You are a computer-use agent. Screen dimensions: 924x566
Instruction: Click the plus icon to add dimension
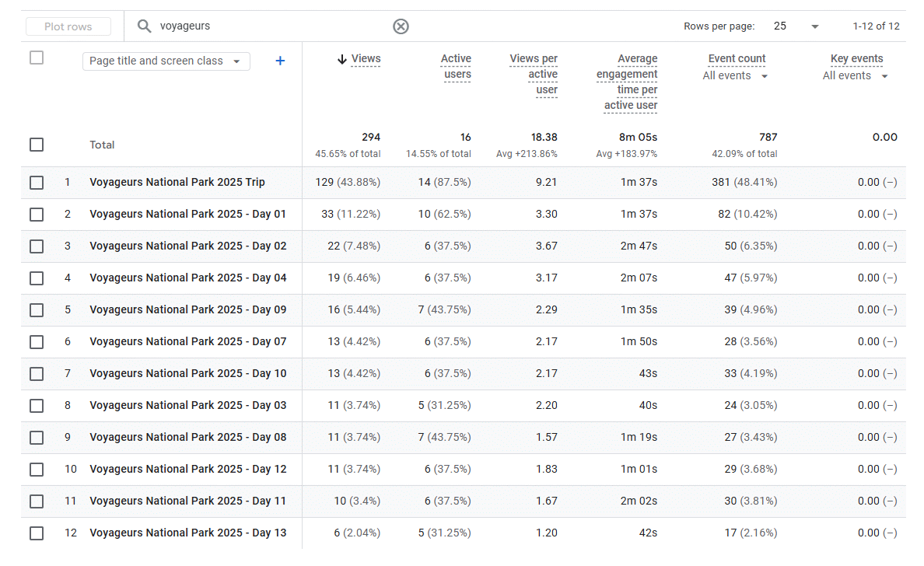pyautogui.click(x=280, y=61)
